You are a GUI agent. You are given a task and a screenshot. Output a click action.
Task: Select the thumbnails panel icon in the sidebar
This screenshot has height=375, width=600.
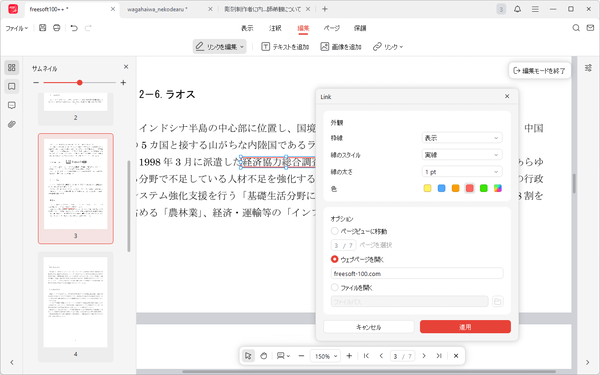pyautogui.click(x=11, y=68)
